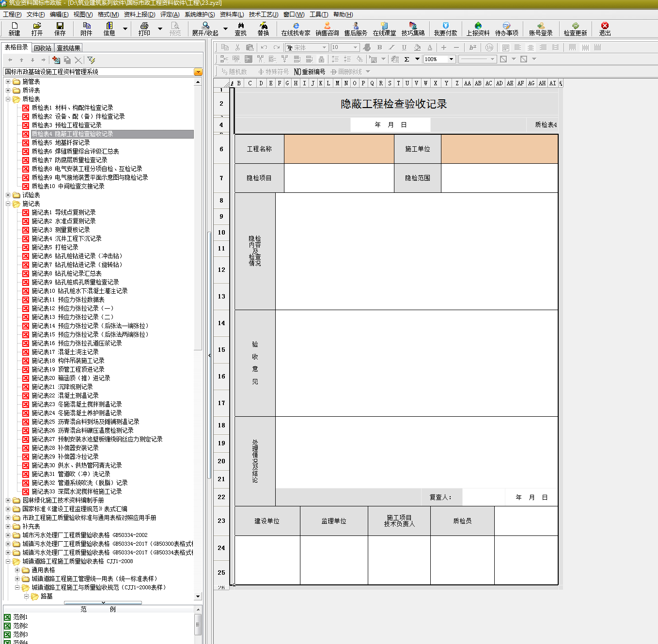Select 范例1 in the examples list
This screenshot has width=658, height=644.
20,617
